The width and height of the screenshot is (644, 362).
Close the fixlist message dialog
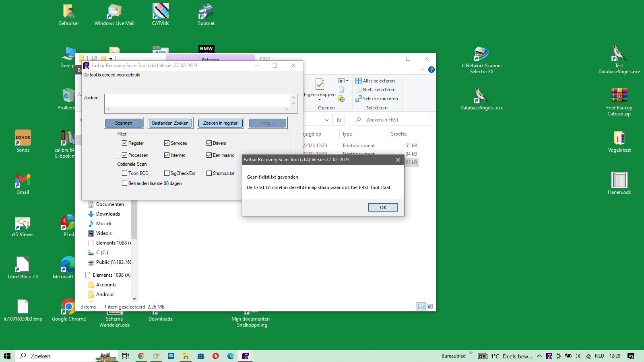click(398, 160)
